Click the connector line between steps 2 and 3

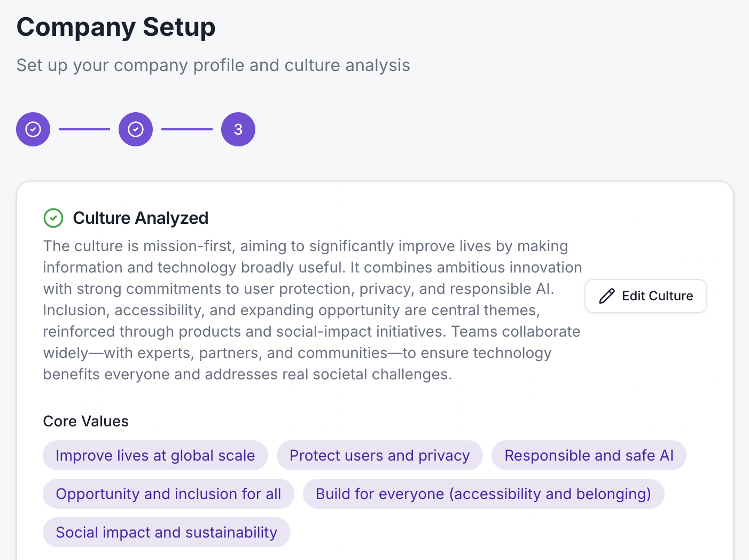pos(186,129)
